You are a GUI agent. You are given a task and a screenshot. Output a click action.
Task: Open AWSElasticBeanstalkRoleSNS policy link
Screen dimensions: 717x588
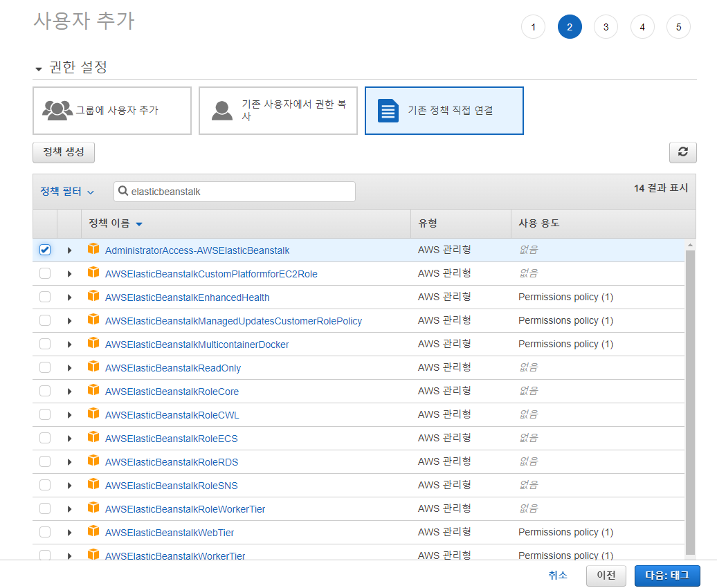coord(172,486)
